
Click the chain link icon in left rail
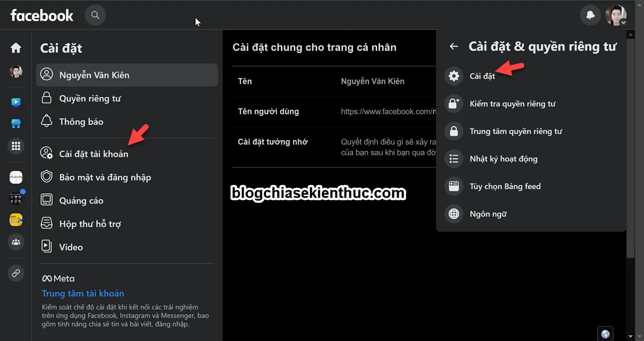point(16,273)
